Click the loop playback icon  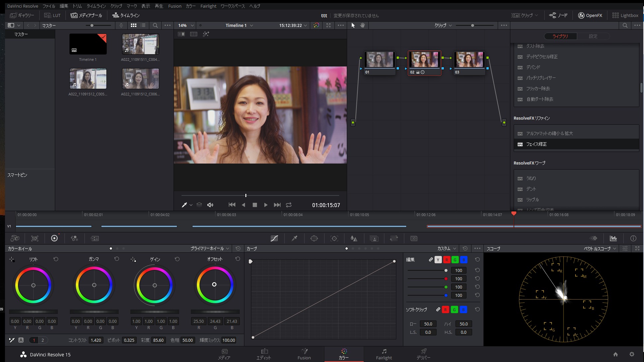pyautogui.click(x=289, y=205)
